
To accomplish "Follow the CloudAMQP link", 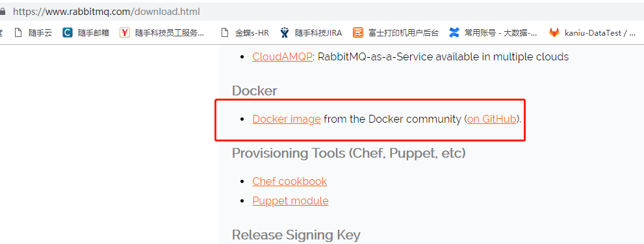I will (x=282, y=56).
